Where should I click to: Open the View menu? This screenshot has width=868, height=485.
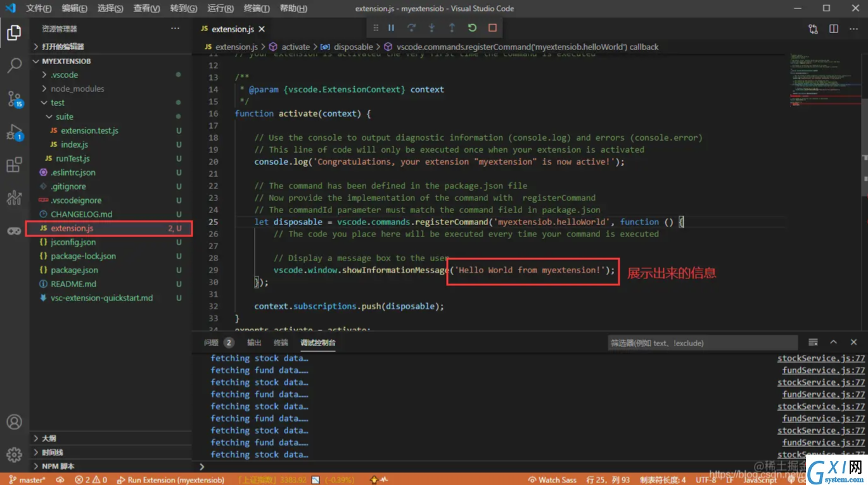[x=146, y=8]
